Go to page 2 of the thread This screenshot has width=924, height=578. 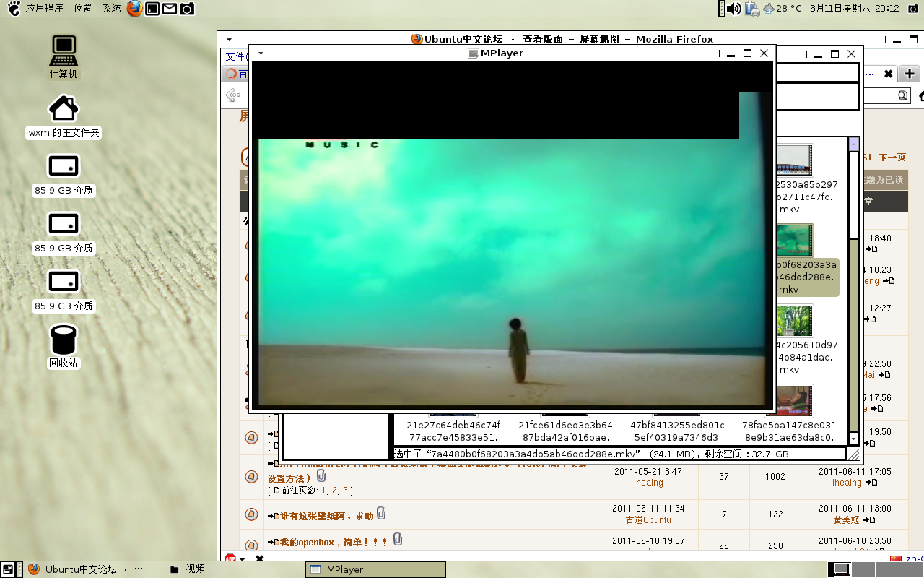click(334, 491)
